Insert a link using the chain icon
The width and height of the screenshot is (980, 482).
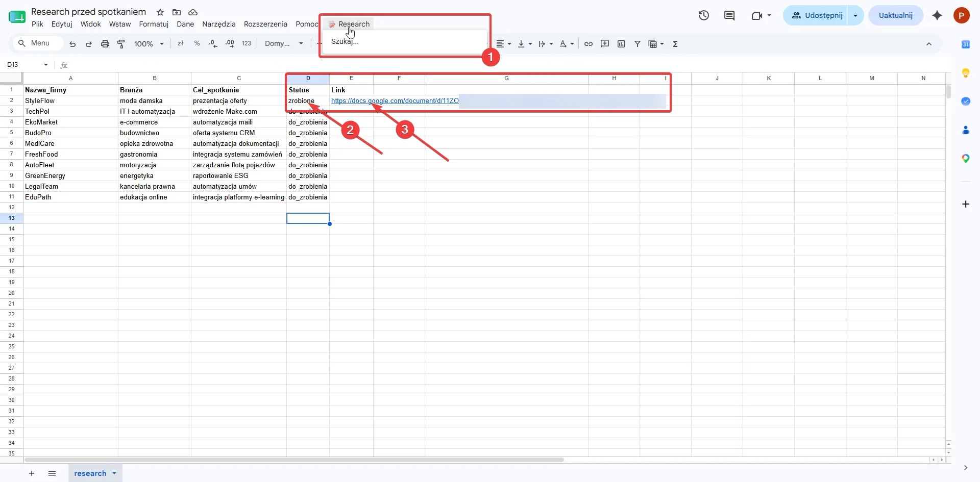point(589,44)
